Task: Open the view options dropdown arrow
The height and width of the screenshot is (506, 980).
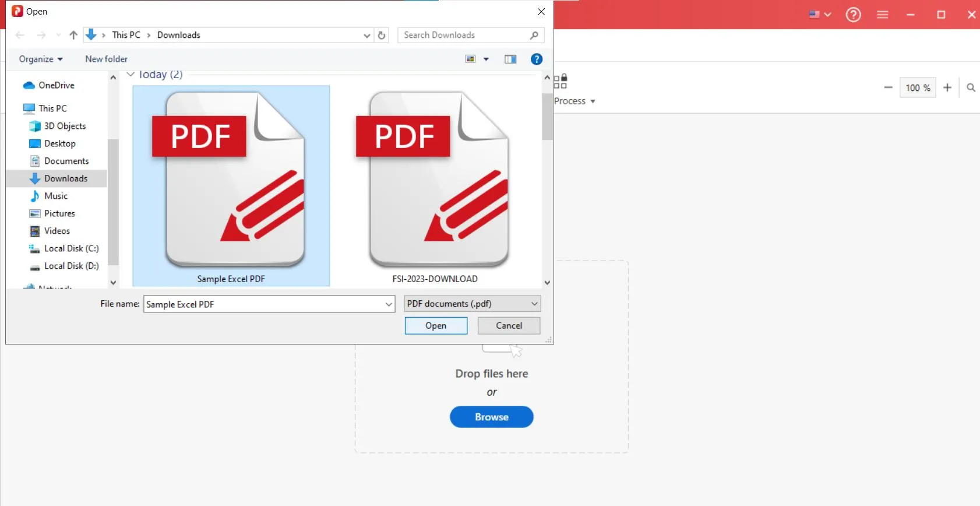Action: coord(486,59)
